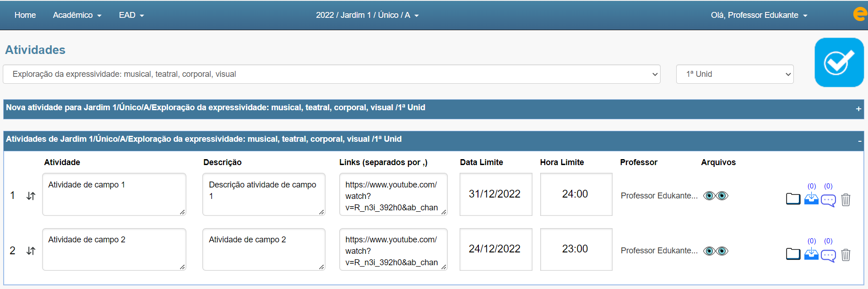Toggle visibility eyes for Atividade de campo 2
The height and width of the screenshot is (289, 868).
(x=716, y=251)
